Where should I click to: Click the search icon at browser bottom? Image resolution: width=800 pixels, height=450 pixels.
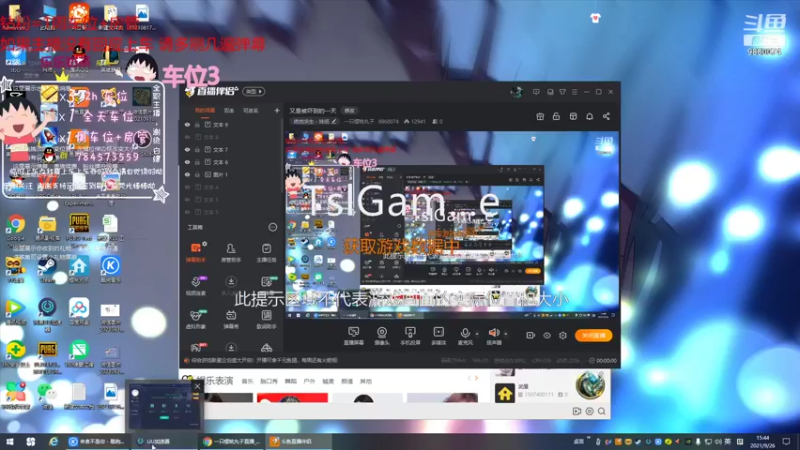602,411
